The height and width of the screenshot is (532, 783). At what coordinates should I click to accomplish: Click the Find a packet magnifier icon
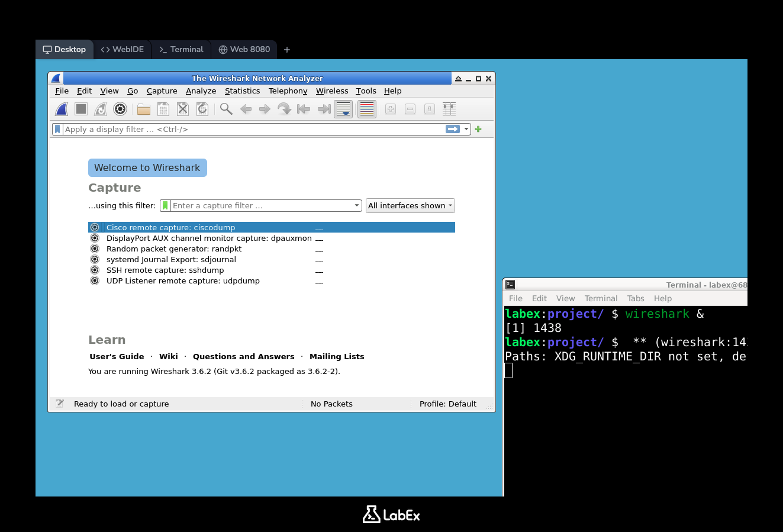click(x=225, y=109)
